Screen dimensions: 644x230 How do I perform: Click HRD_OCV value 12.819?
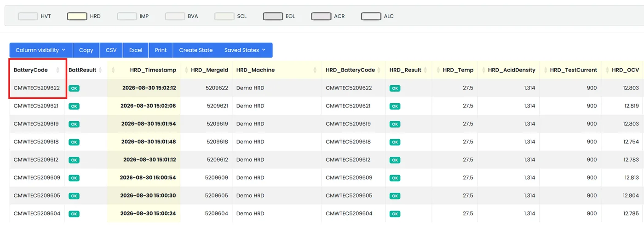coord(632,106)
